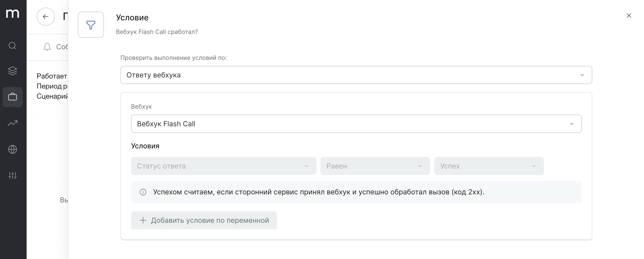Click the 'm' logo in the sidebar
Screen dimensions: 644x259
(13, 14)
